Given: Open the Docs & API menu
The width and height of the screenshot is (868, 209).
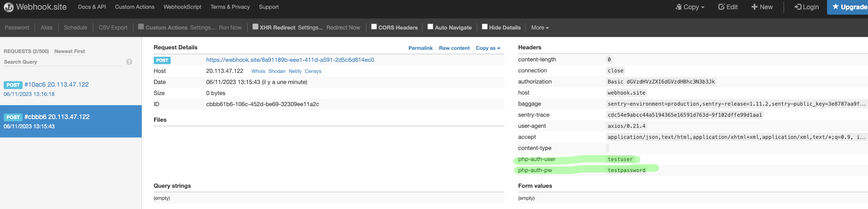Looking at the screenshot, I should (x=92, y=7).
